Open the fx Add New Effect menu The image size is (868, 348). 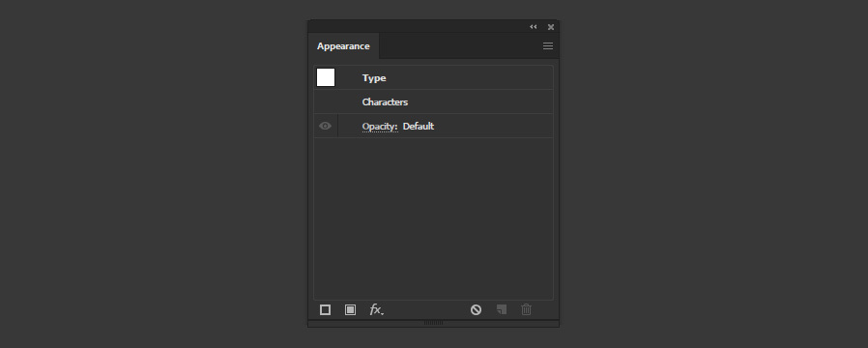click(376, 310)
